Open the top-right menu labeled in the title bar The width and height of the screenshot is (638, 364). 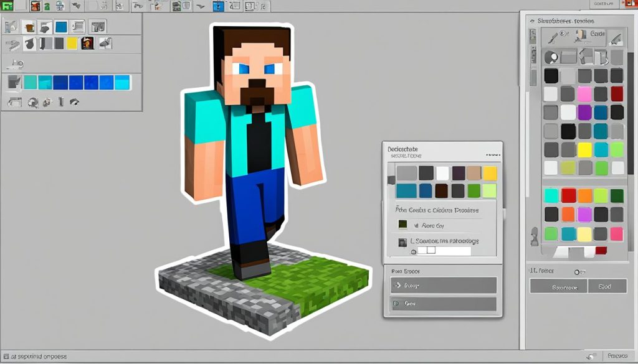(604, 4)
